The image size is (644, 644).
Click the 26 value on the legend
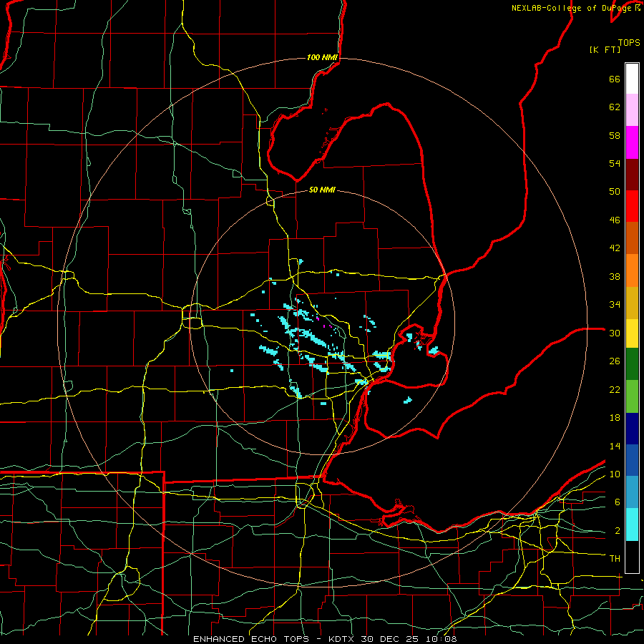point(615,361)
